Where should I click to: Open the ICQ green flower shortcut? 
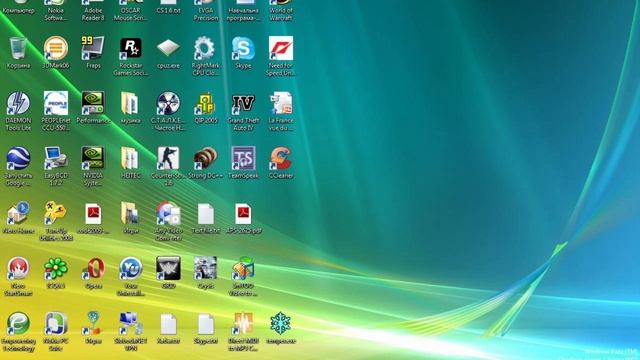coord(56,269)
